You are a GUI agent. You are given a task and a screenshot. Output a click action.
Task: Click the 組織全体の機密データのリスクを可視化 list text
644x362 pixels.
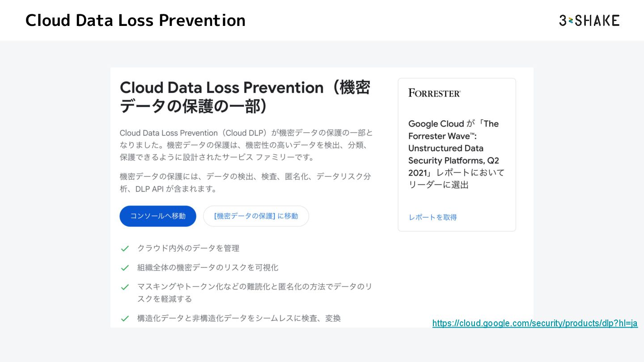tap(208, 268)
